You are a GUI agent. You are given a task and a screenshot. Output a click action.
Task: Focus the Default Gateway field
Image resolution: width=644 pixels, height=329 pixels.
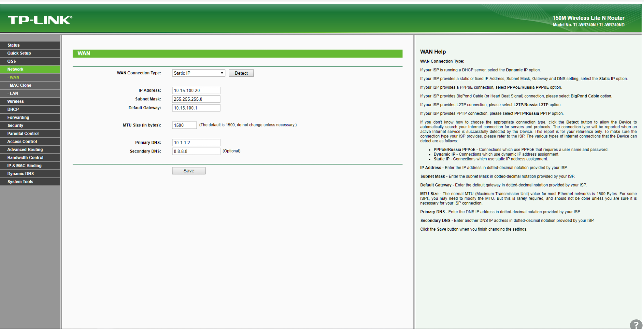196,108
